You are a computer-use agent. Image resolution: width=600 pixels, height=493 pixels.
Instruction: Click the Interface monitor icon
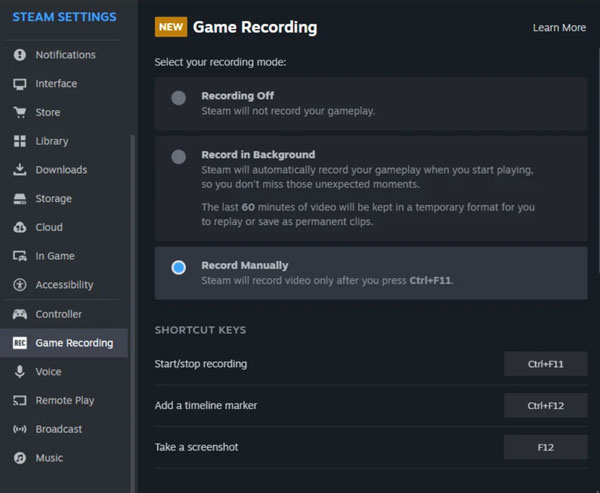[x=20, y=83]
